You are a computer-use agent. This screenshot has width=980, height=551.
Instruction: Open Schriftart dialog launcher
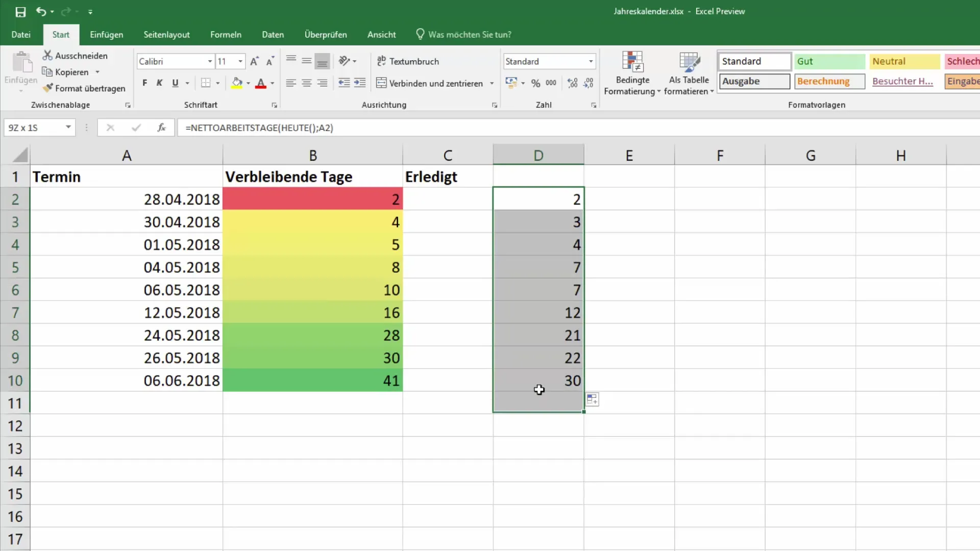[275, 105]
